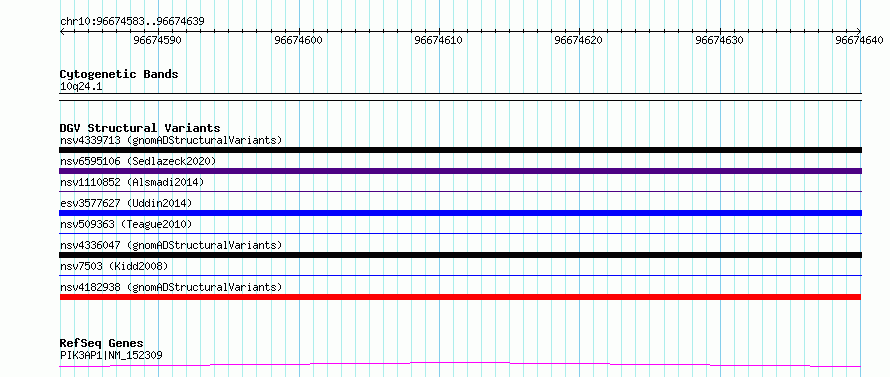Click the magenta PIK3AP1 gene line
The height and width of the screenshot is (377, 890).
460,364
